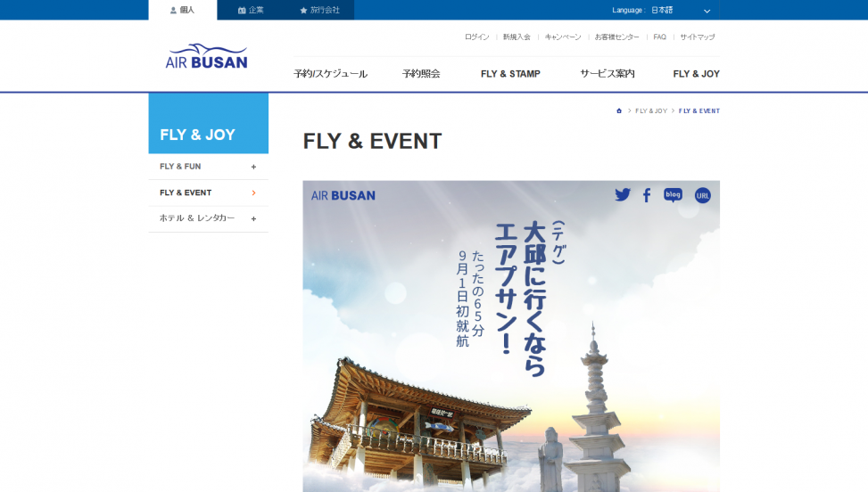
Task: Click the FAQ link
Action: tap(659, 37)
